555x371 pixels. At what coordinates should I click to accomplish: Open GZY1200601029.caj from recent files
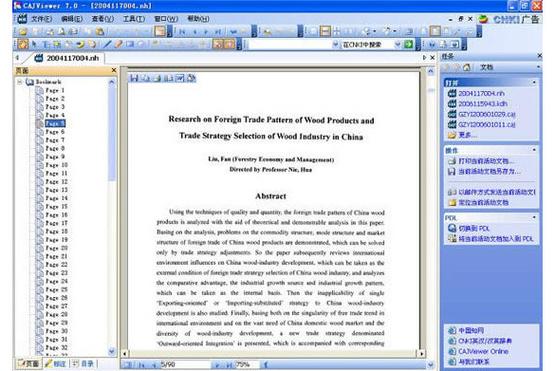click(x=487, y=114)
